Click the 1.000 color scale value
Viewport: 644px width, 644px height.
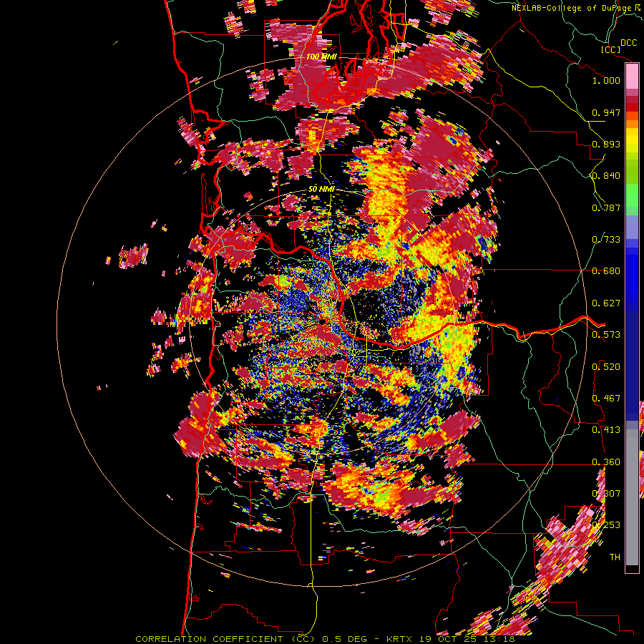(x=606, y=80)
